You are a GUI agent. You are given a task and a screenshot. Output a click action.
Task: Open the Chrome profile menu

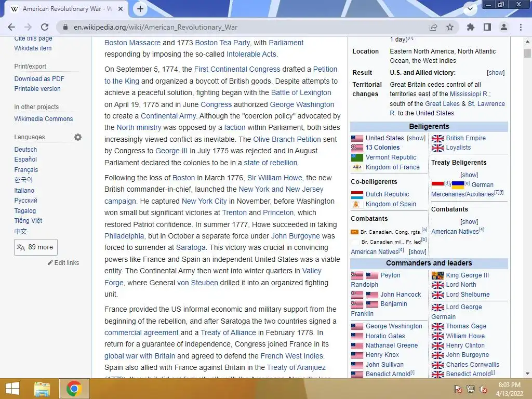click(504, 27)
